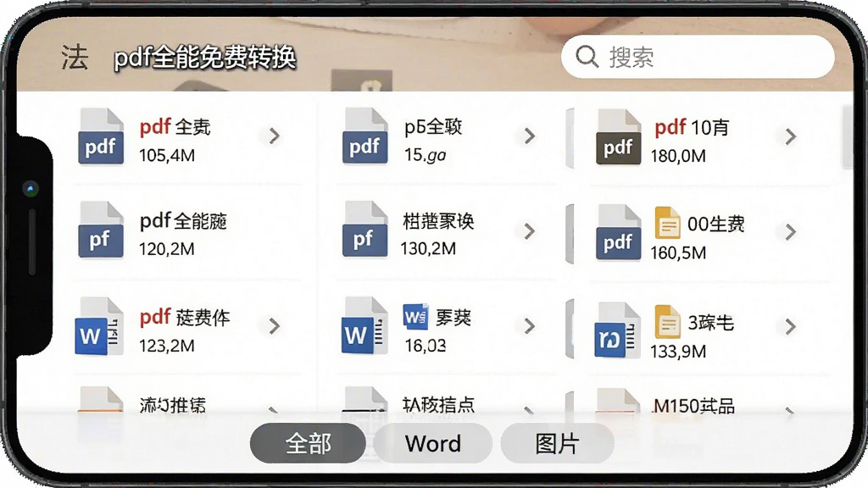The width and height of the screenshot is (868, 488).
Task: Click the blue pdf icon beside 160,5M
Action: tap(618, 232)
